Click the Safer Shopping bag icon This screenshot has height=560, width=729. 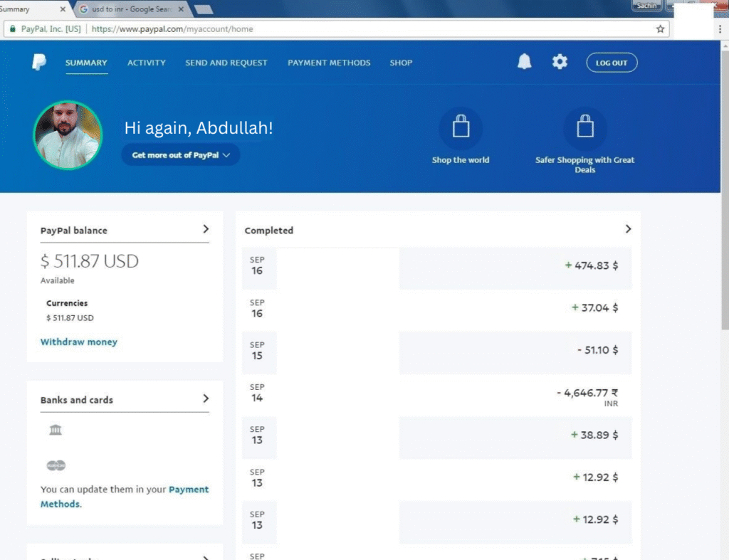tap(584, 128)
